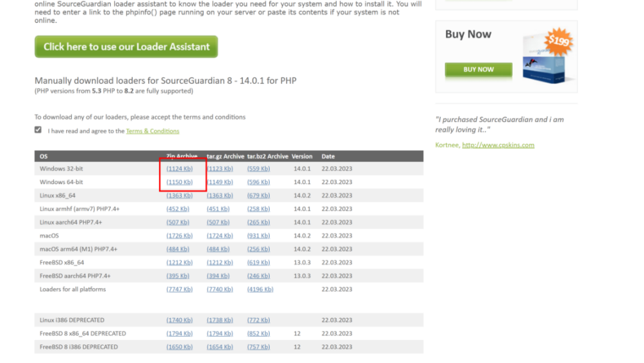Viewport: 644px width, 363px height.
Task: Click the Version column header
Action: click(302, 156)
